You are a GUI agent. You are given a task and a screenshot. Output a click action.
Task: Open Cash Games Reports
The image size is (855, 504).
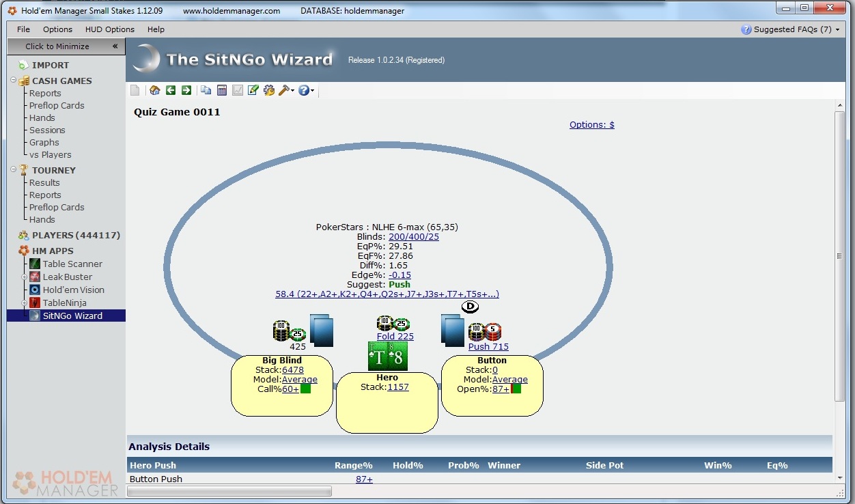coord(45,94)
